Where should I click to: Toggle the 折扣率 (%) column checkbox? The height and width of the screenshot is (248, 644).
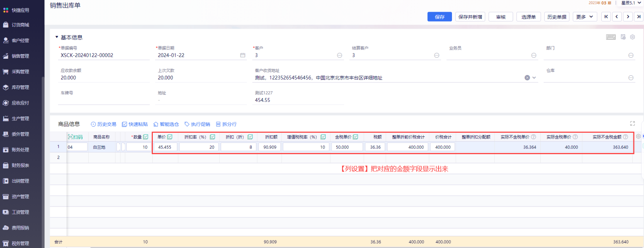(212, 137)
